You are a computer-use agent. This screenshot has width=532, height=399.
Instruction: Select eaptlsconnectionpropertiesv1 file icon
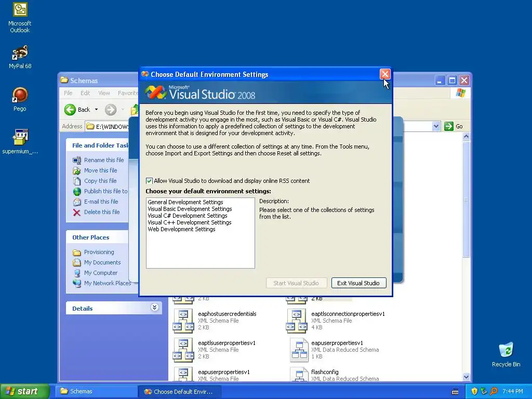coord(297,321)
